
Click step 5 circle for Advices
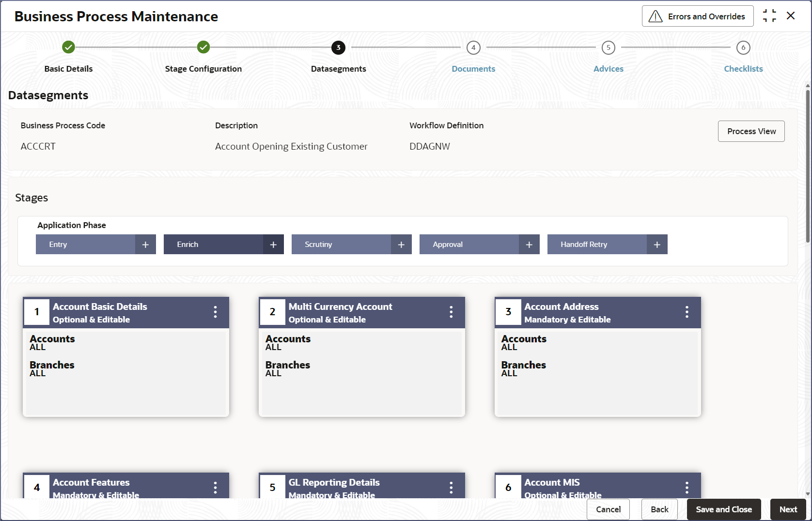click(x=609, y=47)
